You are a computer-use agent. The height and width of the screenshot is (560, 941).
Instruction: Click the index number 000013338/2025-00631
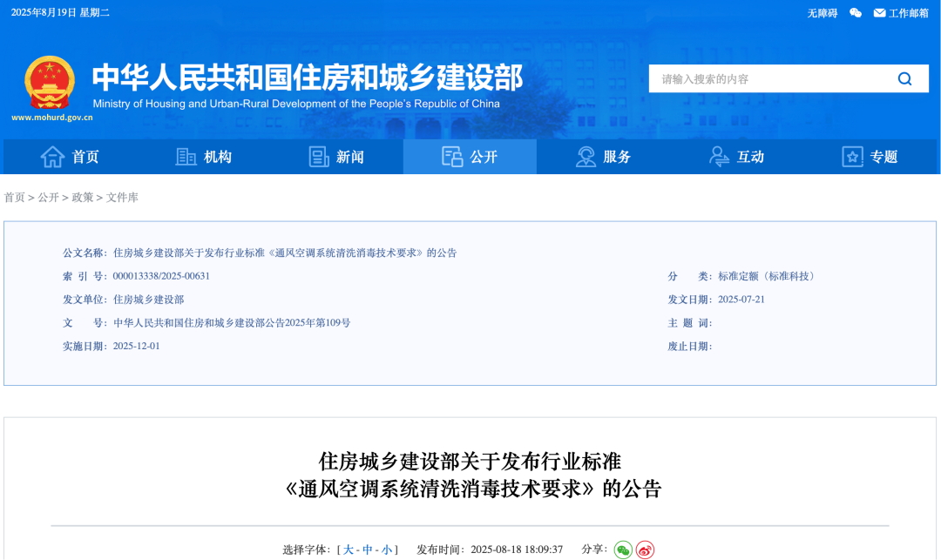tap(161, 276)
